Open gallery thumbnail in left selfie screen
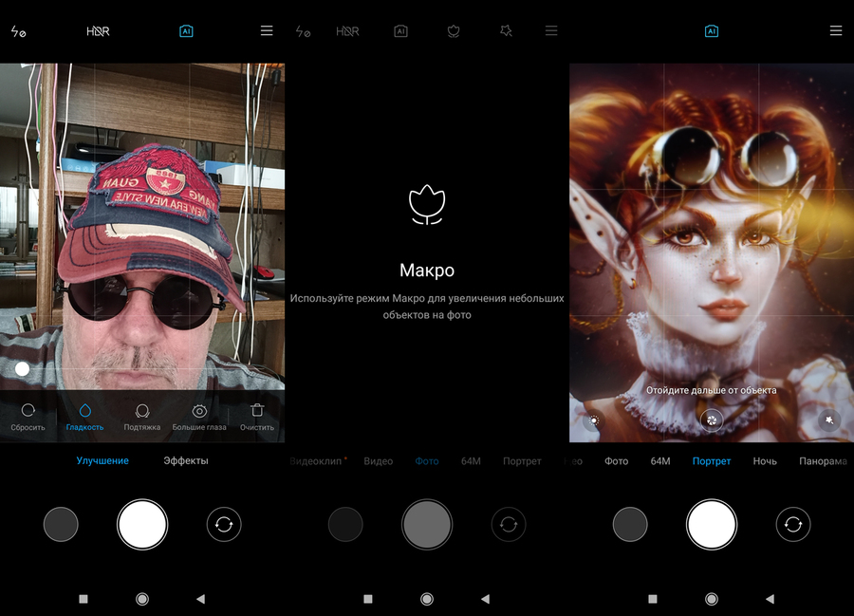This screenshot has width=854, height=616. pyautogui.click(x=61, y=525)
